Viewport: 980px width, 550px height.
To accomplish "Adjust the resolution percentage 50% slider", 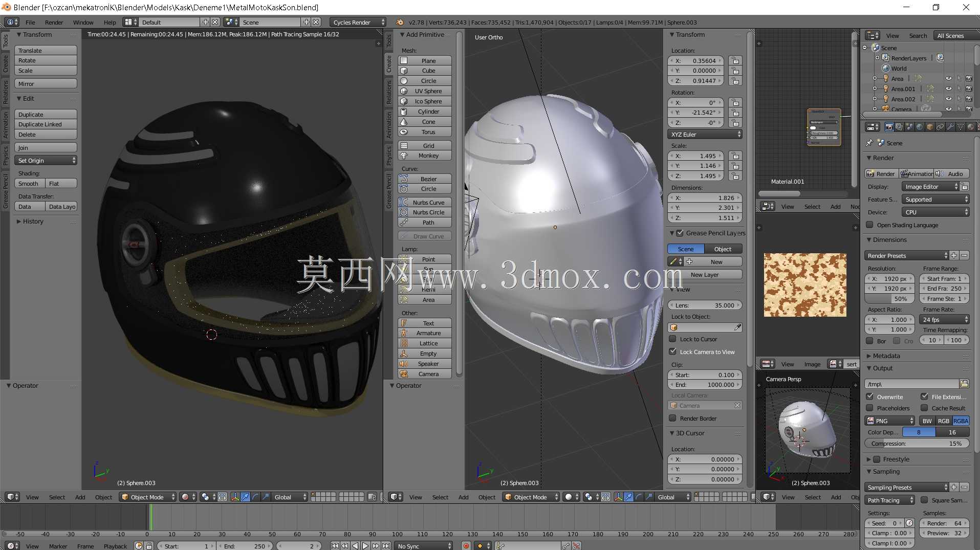I will tap(890, 299).
